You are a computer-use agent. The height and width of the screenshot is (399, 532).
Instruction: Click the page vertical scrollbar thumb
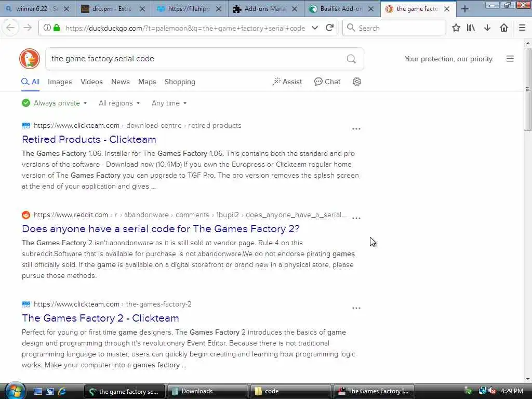(x=527, y=89)
